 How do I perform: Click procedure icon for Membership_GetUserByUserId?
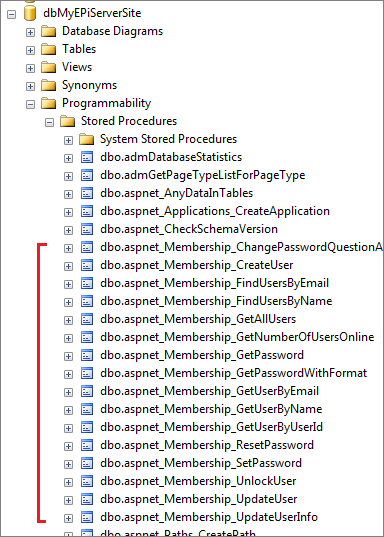click(87, 427)
